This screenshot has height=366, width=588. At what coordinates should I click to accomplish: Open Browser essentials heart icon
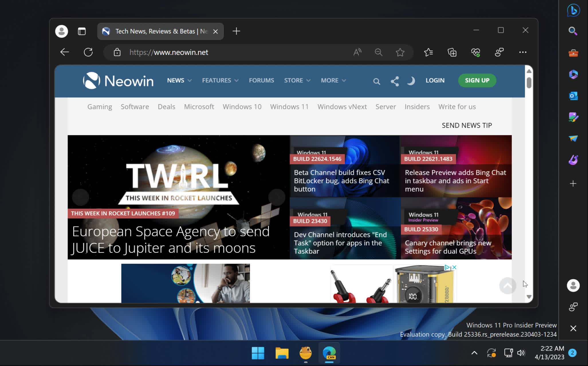(x=476, y=52)
